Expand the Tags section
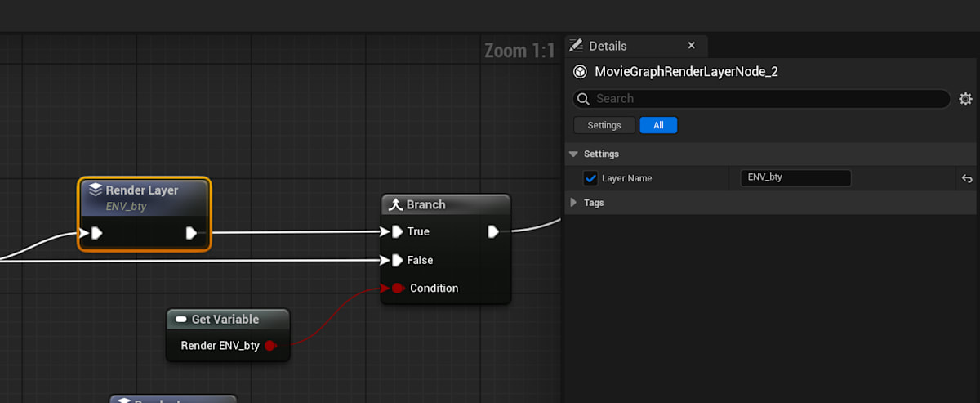The image size is (980, 403). [x=573, y=202]
